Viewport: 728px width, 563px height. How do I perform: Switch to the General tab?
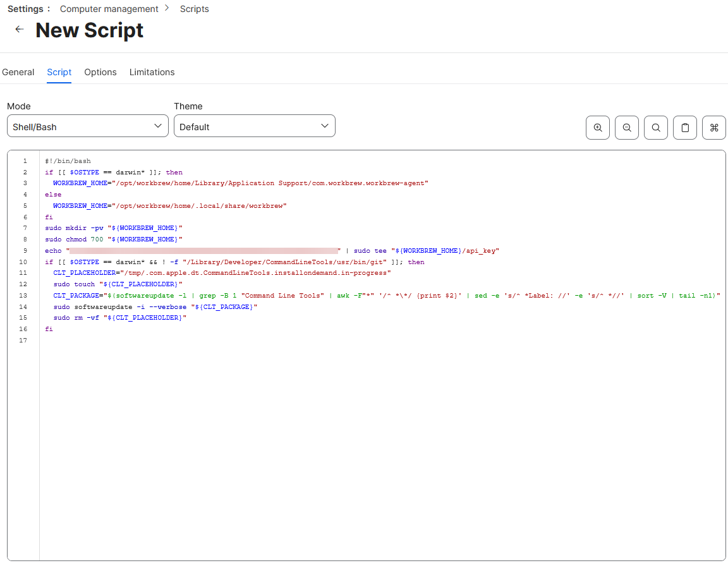pyautogui.click(x=18, y=72)
